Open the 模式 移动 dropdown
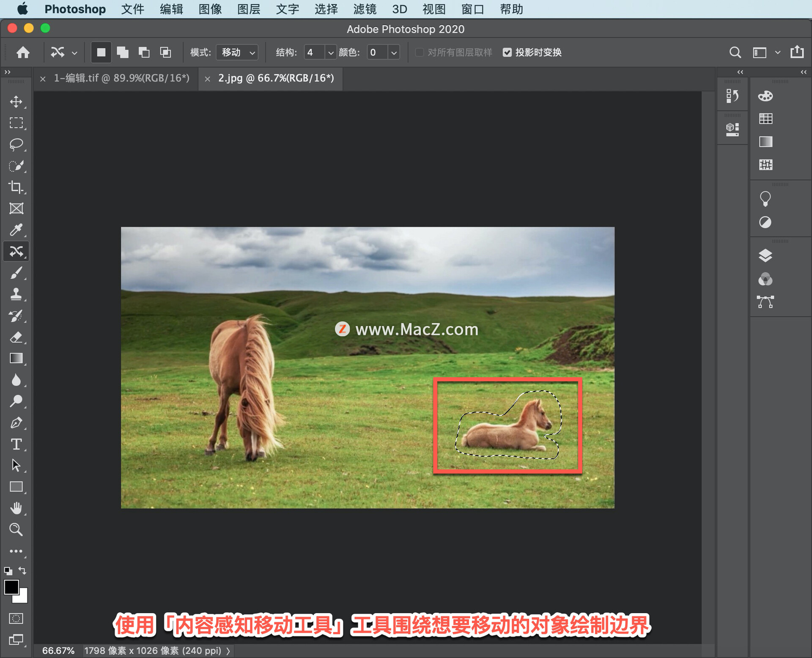The width and height of the screenshot is (812, 658). tap(237, 52)
